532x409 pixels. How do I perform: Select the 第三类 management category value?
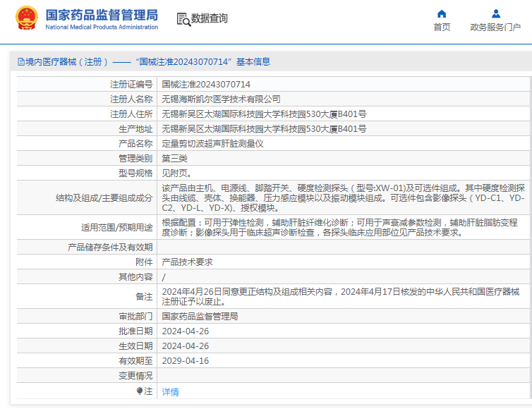pyautogui.click(x=174, y=159)
